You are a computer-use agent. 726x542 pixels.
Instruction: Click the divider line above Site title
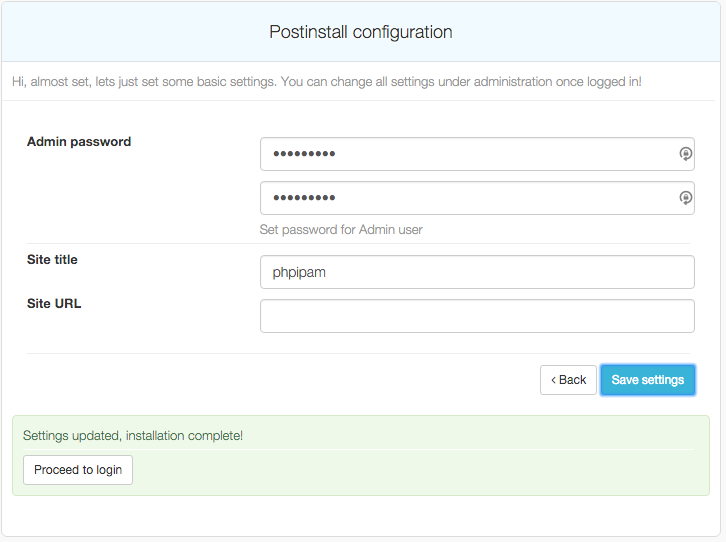358,243
